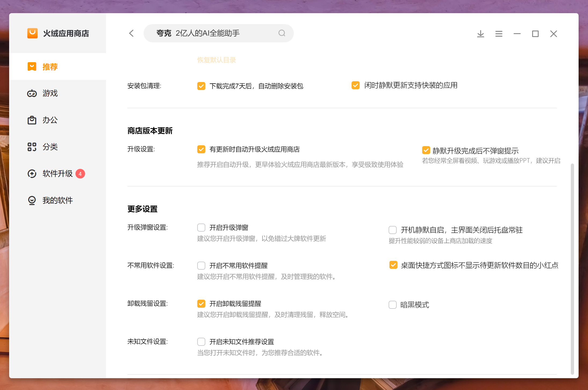Viewport: 588px width, 390px height.
Task: Click the 火绒应用商店 logo icon
Action: click(32, 33)
